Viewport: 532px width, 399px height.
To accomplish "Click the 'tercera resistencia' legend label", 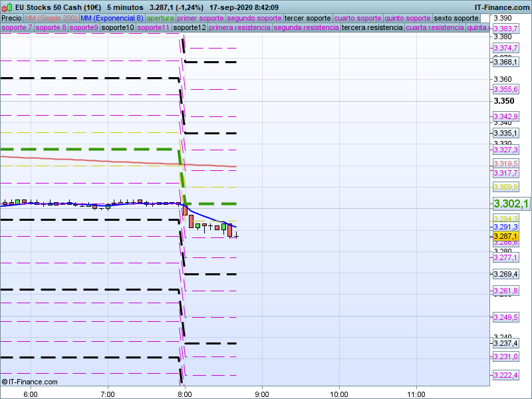I will (x=372, y=28).
